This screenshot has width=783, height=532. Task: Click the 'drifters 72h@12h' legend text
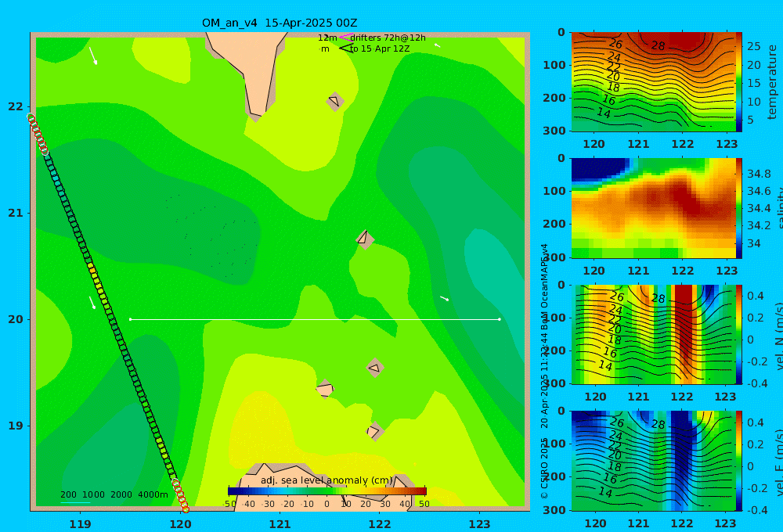pos(388,38)
